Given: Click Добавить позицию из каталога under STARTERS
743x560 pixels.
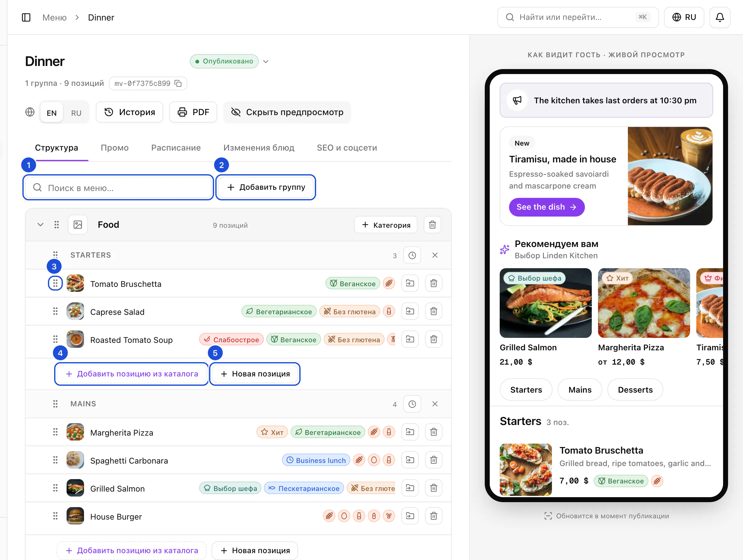Looking at the screenshot, I should coord(132,374).
